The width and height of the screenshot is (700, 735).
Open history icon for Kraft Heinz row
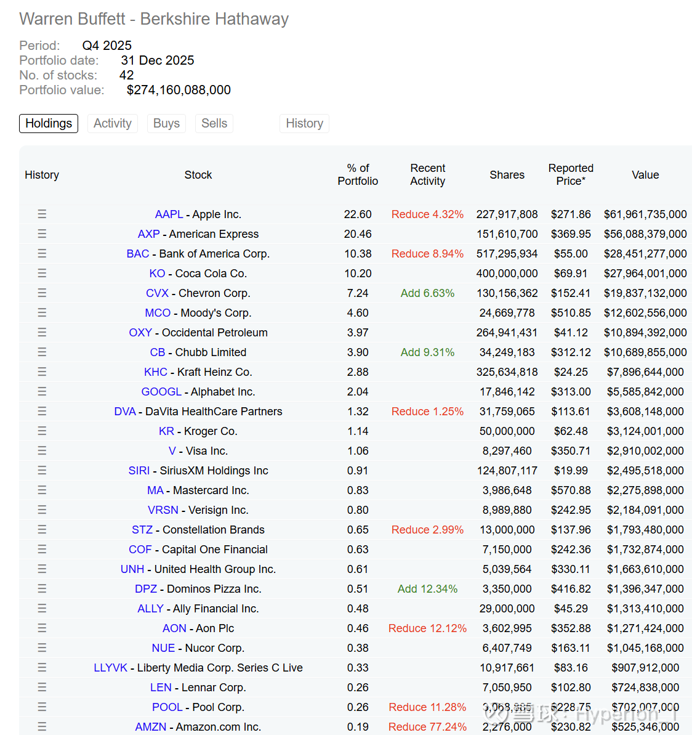tap(42, 372)
